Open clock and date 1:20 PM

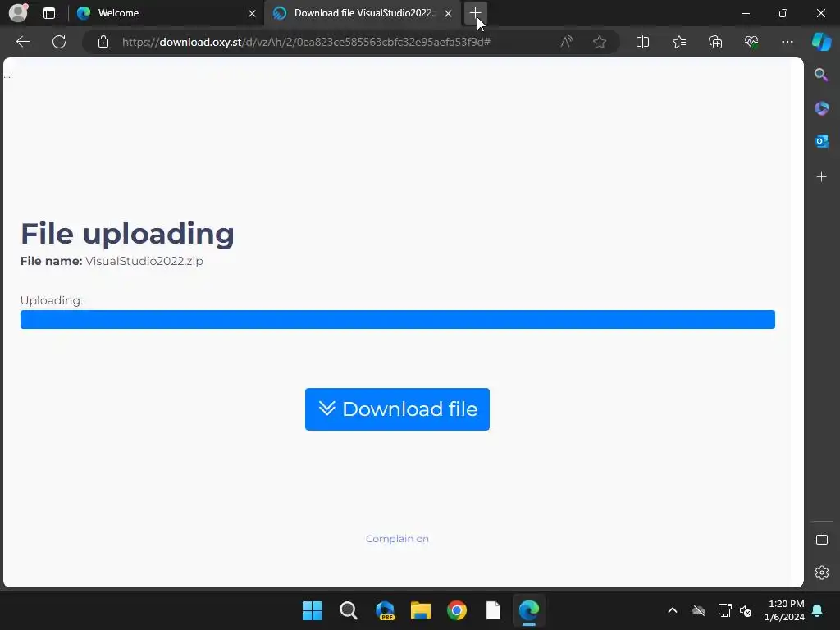tap(785, 610)
